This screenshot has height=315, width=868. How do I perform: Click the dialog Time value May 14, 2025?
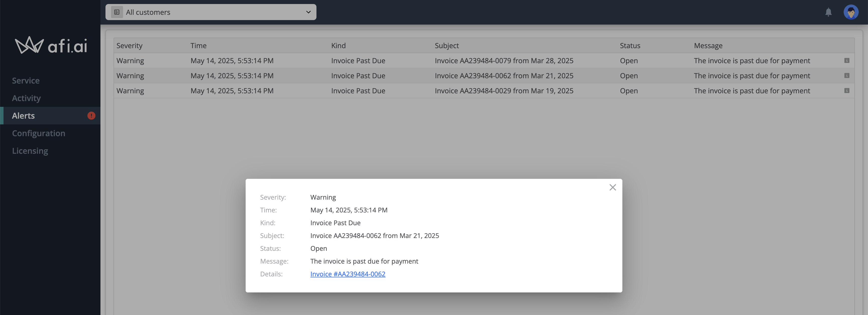point(348,210)
